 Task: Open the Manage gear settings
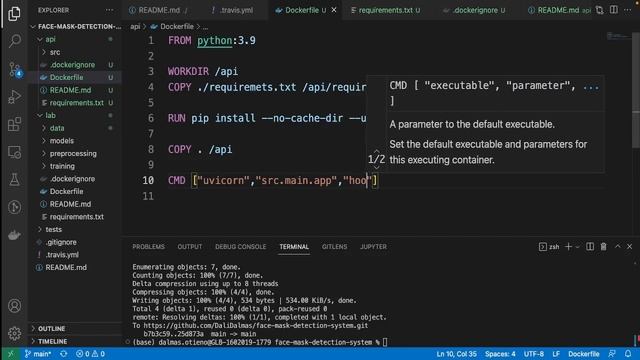point(14,333)
